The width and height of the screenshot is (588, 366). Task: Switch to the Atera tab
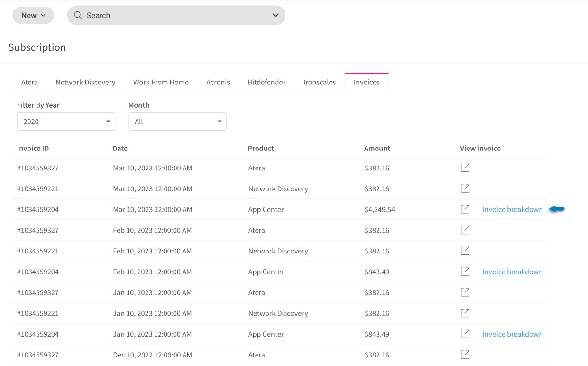[29, 82]
